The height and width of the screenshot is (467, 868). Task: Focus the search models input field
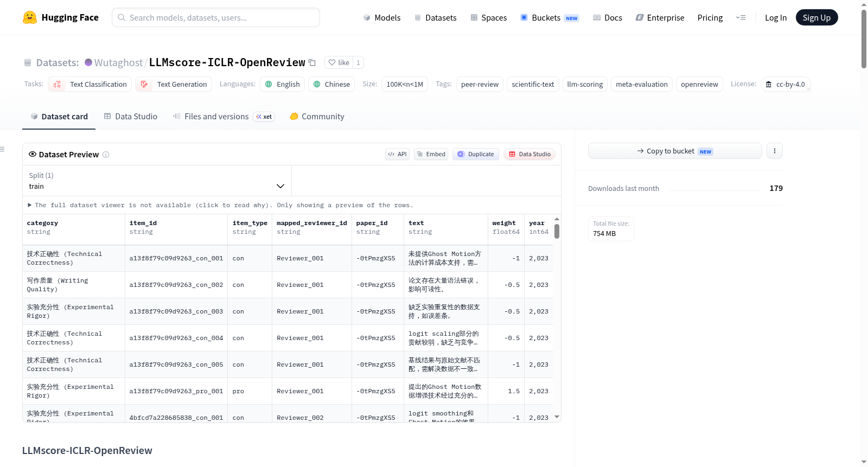[x=216, y=17]
